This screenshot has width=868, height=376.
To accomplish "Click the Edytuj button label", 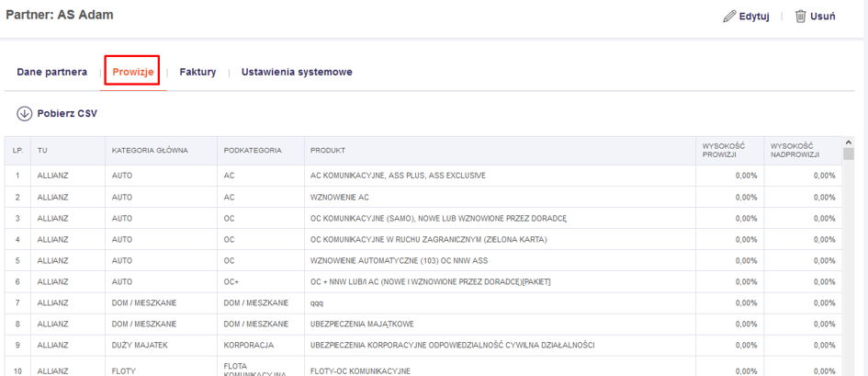I will [754, 17].
